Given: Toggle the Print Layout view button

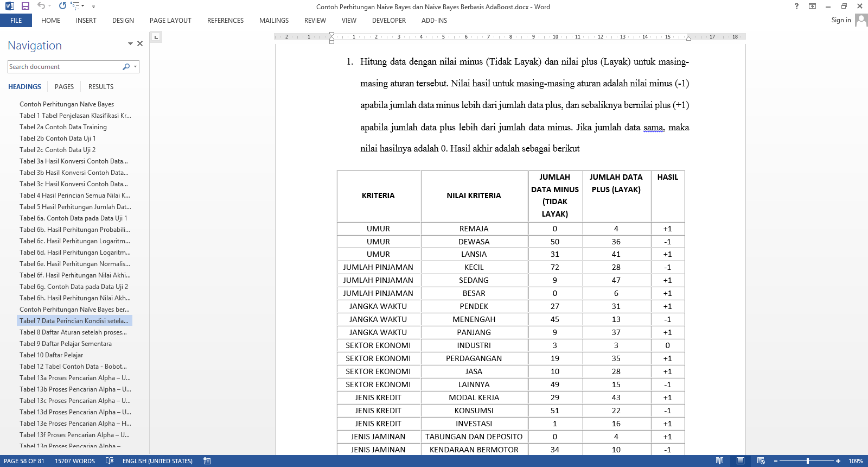Looking at the screenshot, I should tap(740, 461).
